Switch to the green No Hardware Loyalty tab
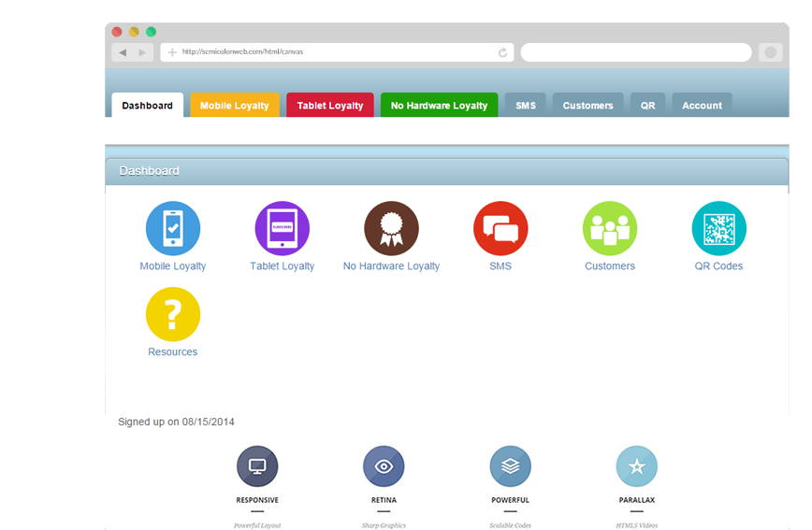Screen dimensions: 812x530 tap(439, 105)
